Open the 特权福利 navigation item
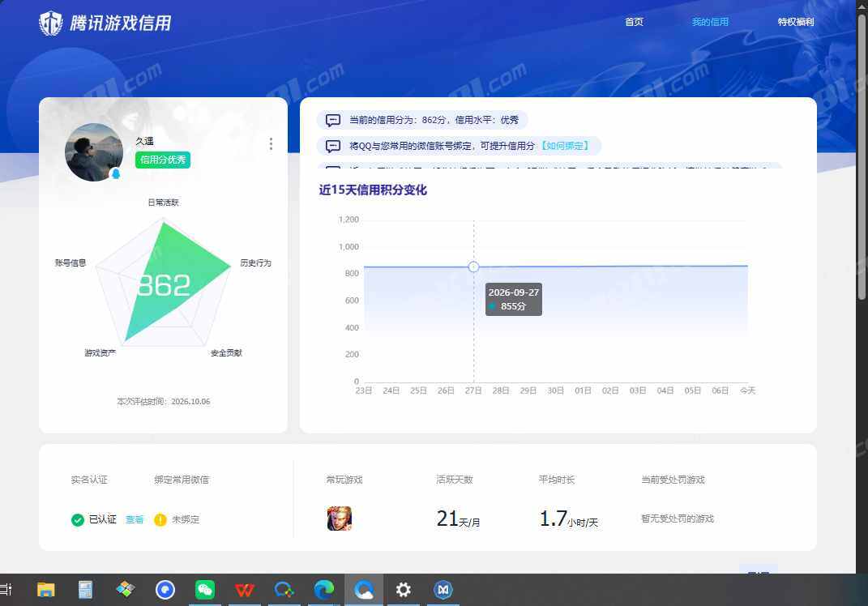 796,22
